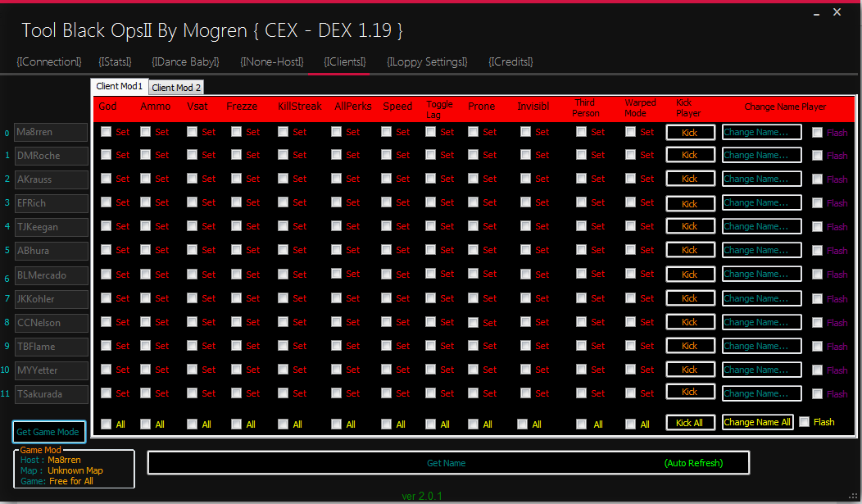Check the Flash box for TBFlame

coord(818,347)
